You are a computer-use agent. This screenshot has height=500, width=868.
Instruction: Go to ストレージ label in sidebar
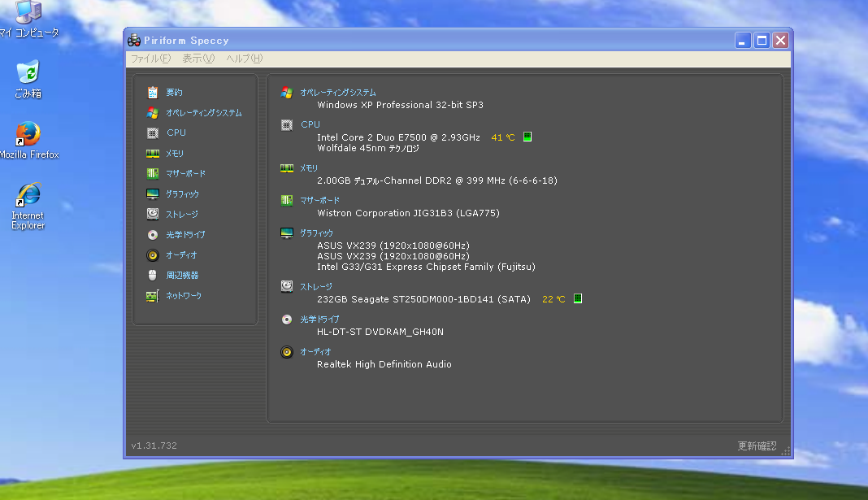(182, 215)
